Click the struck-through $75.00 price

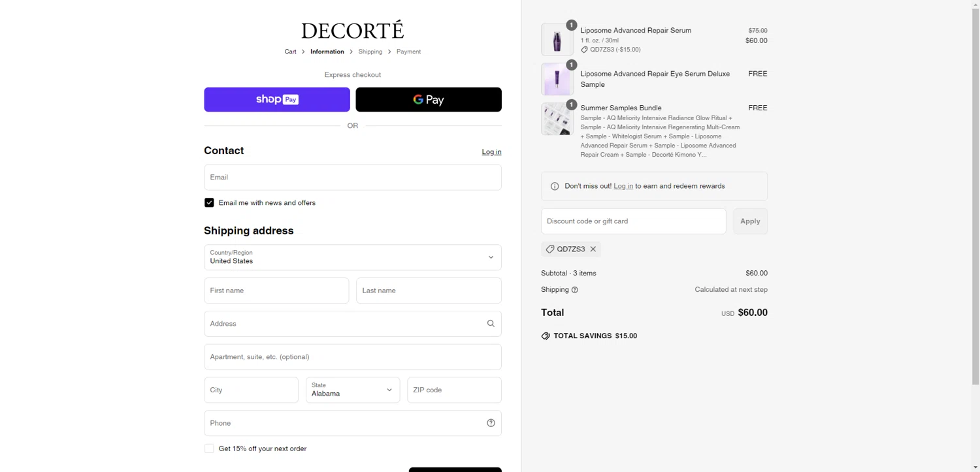[x=758, y=31]
